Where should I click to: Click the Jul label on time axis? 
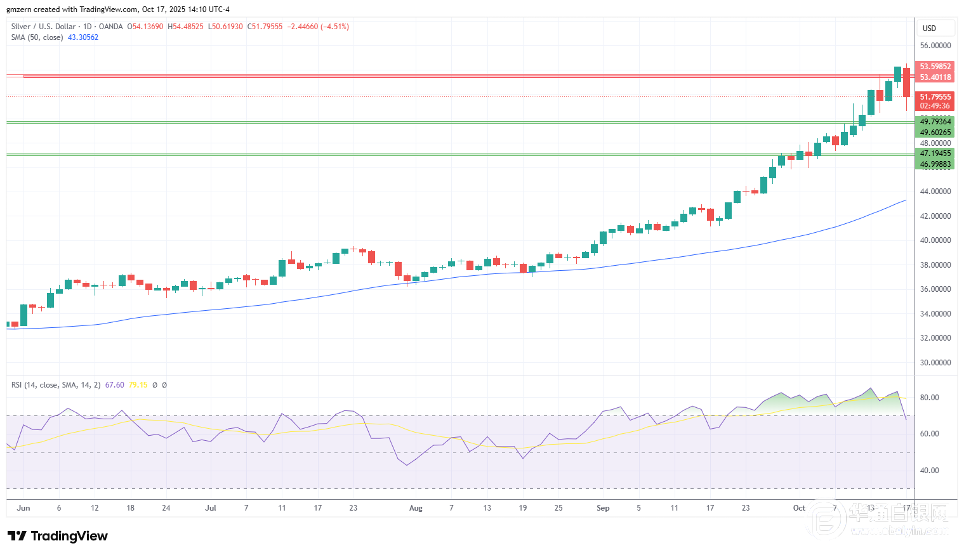tap(210, 507)
